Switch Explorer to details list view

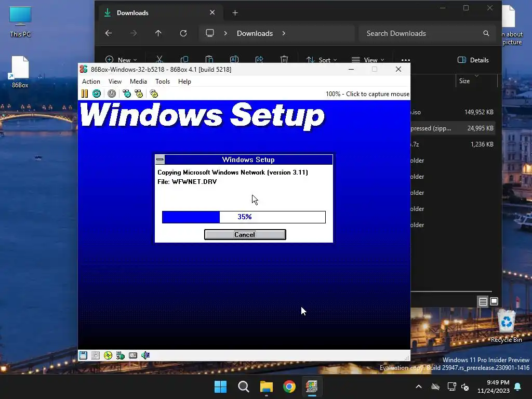coord(483,301)
